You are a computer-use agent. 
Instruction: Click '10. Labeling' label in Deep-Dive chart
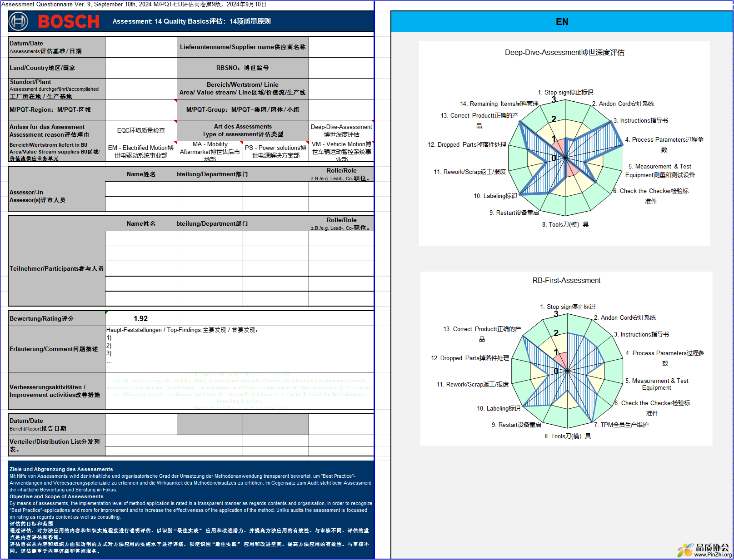(495, 196)
